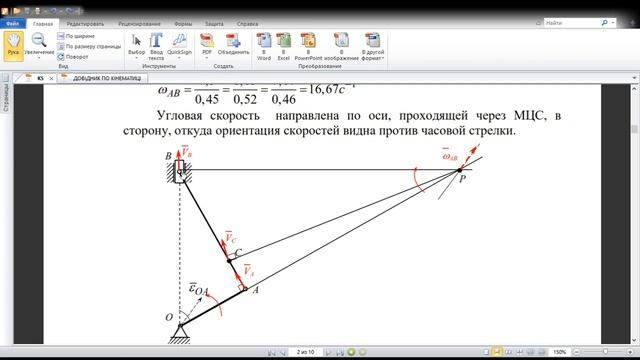Image resolution: width=640 pixels, height=360 pixels.
Task: Convert document В Excel
Action: pyautogui.click(x=283, y=47)
